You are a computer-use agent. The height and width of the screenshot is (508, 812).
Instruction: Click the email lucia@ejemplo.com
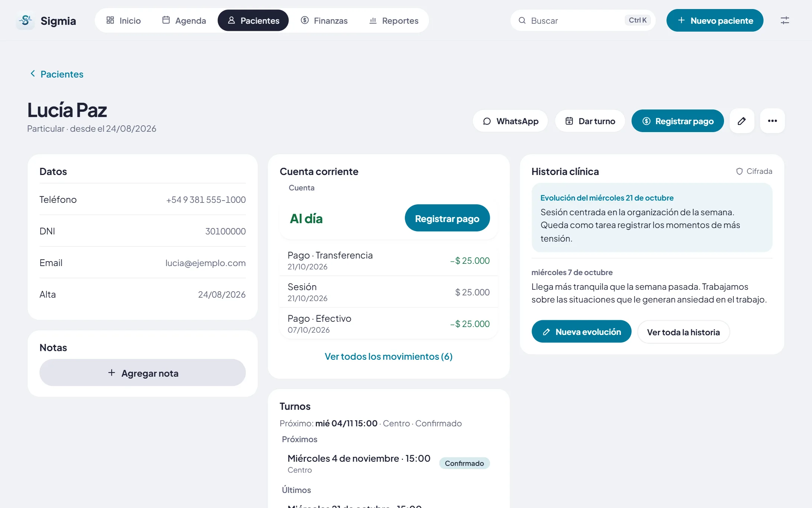[205, 263]
